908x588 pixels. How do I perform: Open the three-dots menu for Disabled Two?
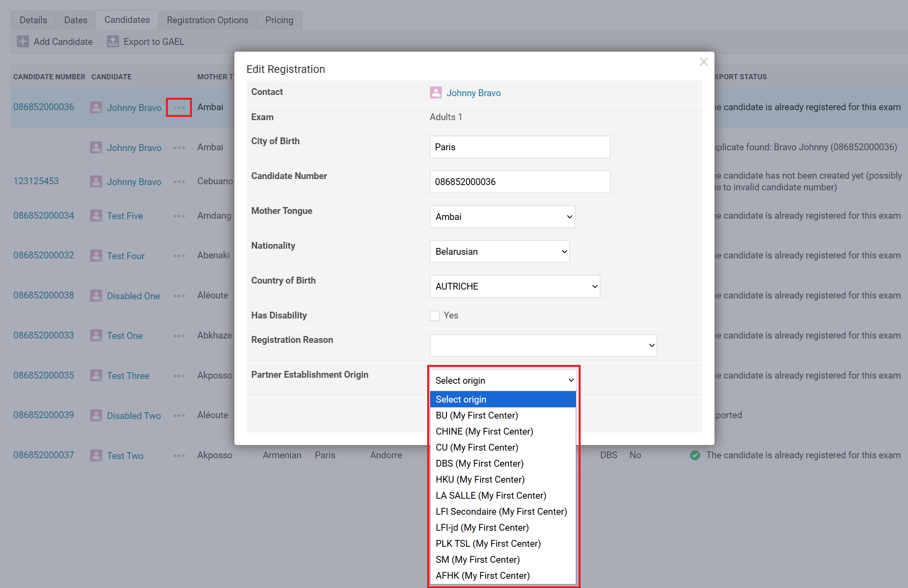tap(179, 415)
